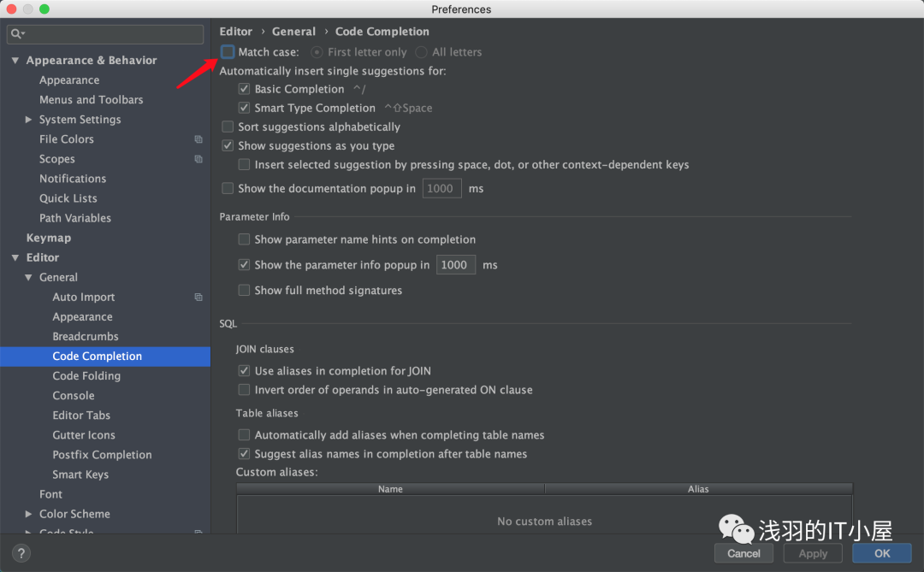Select the All letters radio button
The image size is (924, 572).
pyautogui.click(x=421, y=52)
